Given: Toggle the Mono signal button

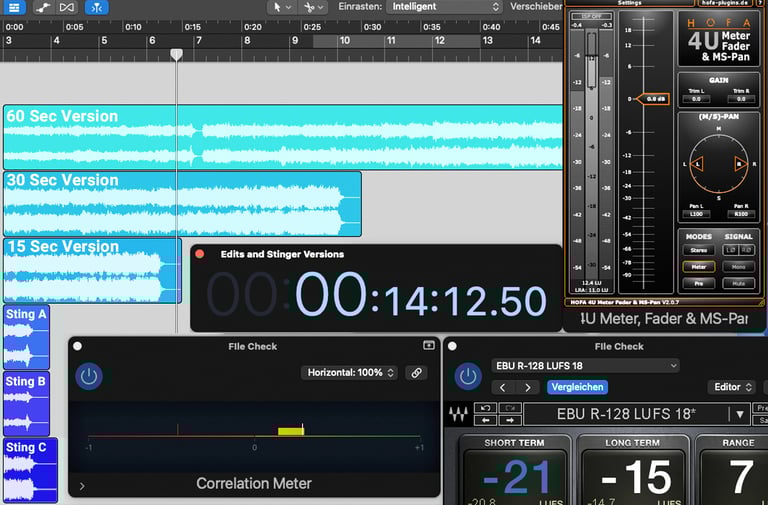Looking at the screenshot, I should tap(738, 267).
